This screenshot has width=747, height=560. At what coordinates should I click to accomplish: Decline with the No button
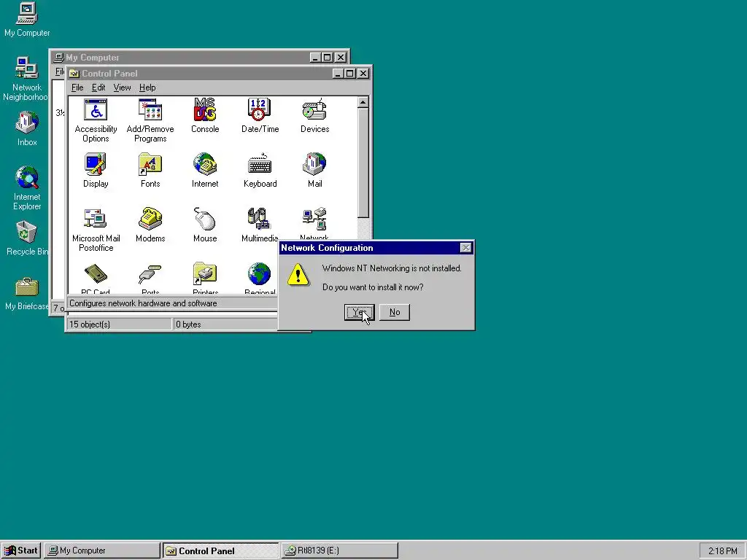pos(395,312)
